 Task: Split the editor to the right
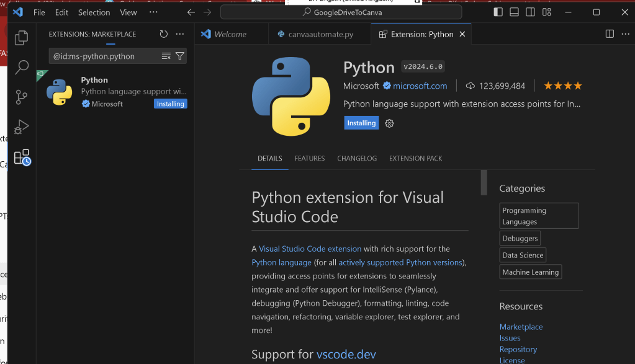(x=610, y=34)
